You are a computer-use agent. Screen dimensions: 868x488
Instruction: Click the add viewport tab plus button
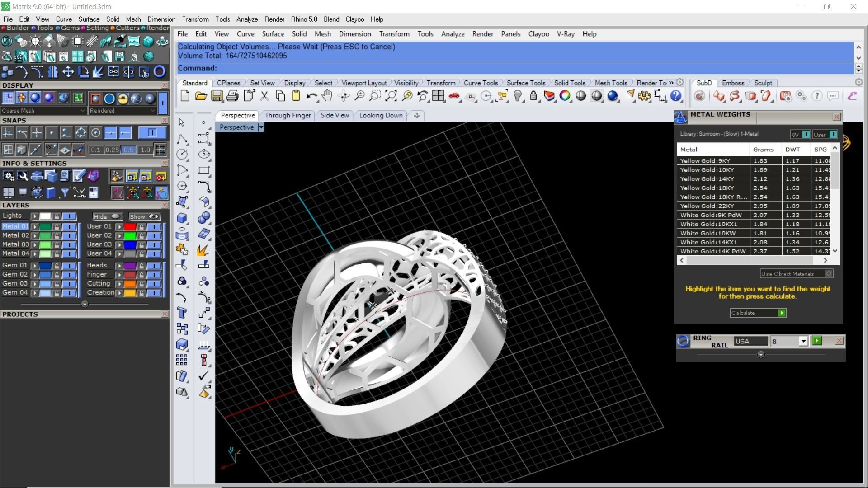point(416,116)
